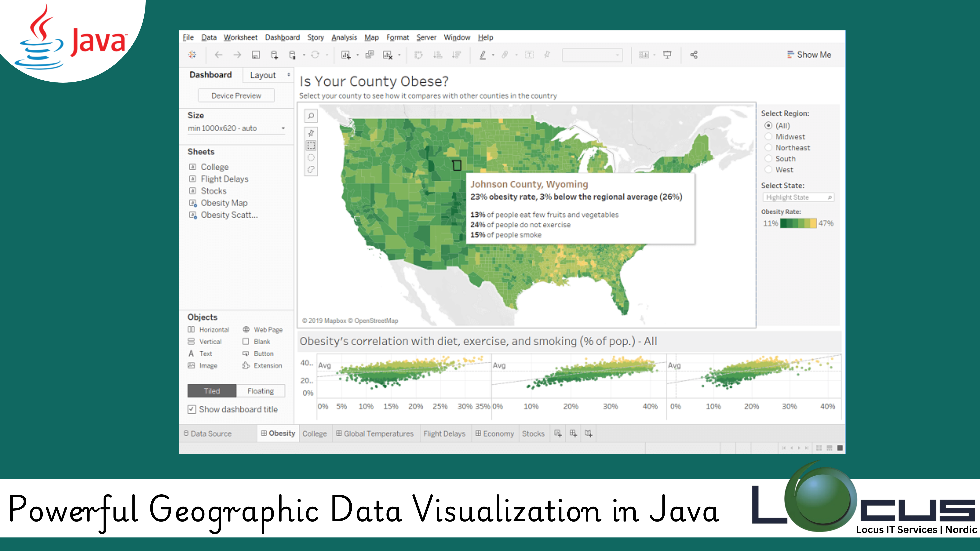
Task: Click the Layout pane tab
Action: point(263,75)
